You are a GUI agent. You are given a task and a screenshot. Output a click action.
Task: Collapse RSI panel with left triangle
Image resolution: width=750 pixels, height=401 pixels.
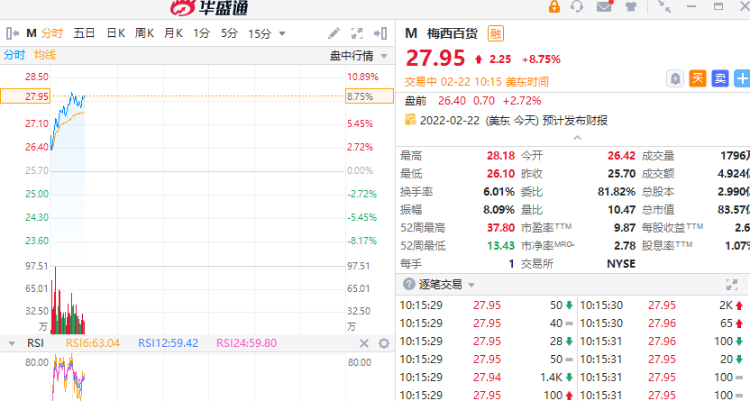point(11,343)
